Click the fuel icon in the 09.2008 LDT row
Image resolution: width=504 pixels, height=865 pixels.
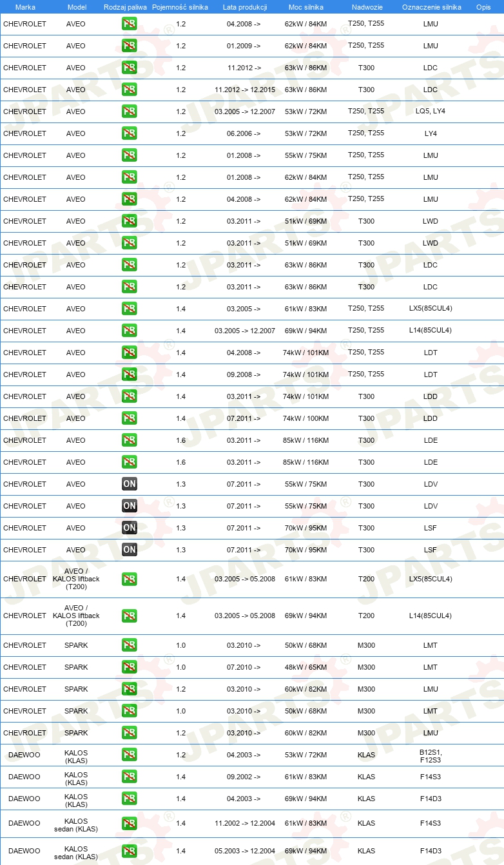(129, 374)
